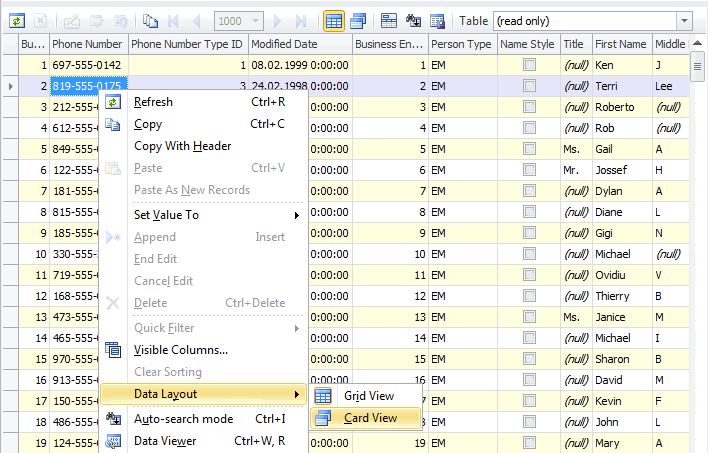Go to next page arrow
The image size is (708, 453).
point(277,21)
